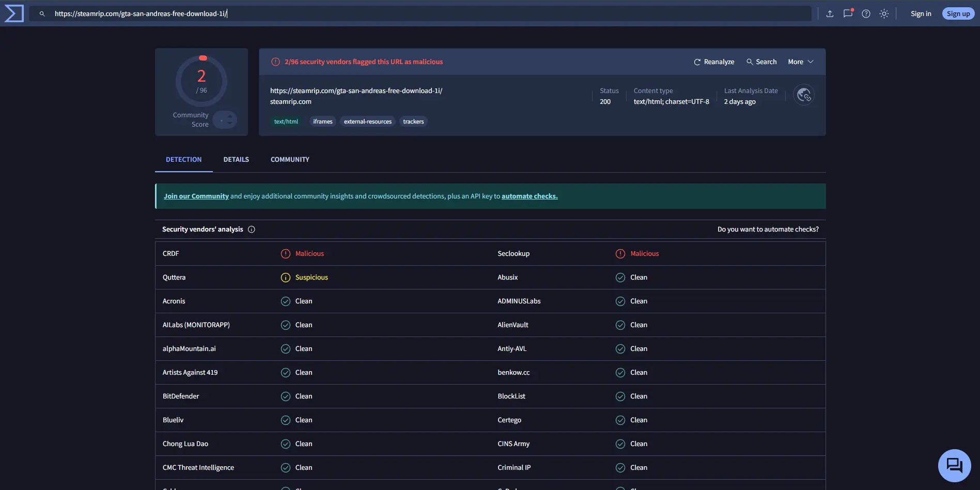This screenshot has width=980, height=490.
Task: Expand the More dropdown menu
Action: pyautogui.click(x=801, y=62)
